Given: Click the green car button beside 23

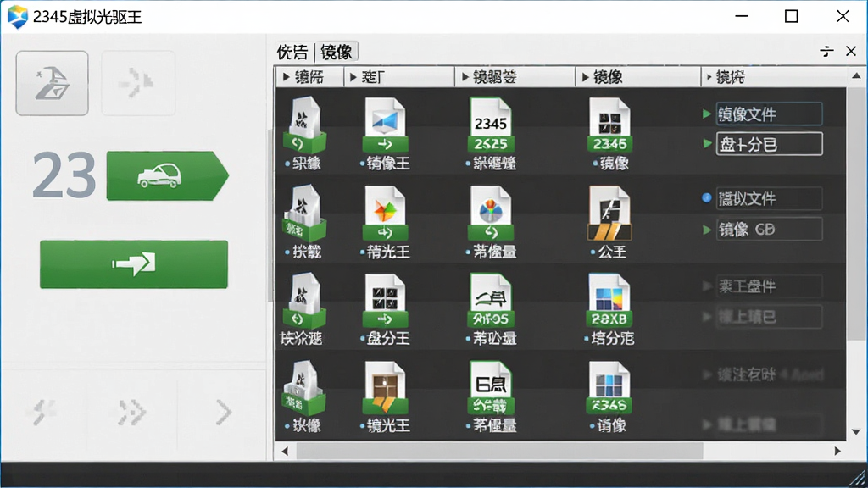Looking at the screenshot, I should pyautogui.click(x=167, y=176).
